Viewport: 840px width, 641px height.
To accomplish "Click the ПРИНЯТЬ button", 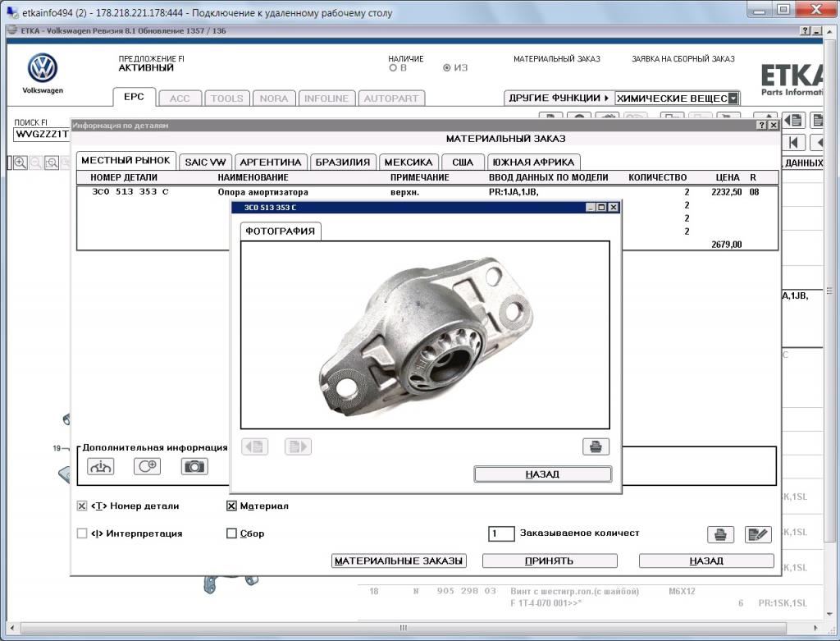I will coord(550,561).
